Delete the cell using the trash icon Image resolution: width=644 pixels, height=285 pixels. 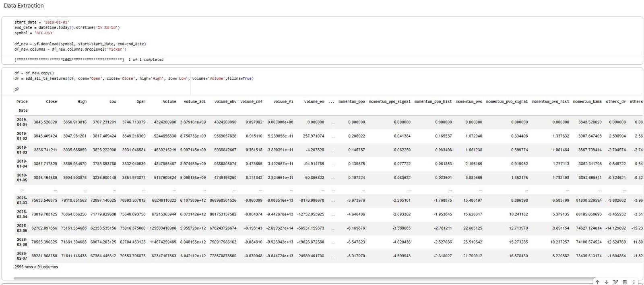[x=625, y=282]
